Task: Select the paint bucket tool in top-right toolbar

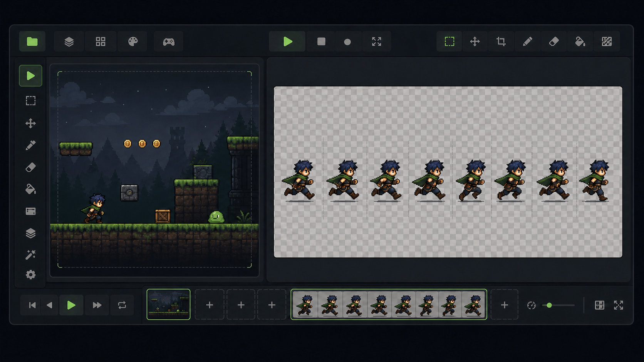Action: point(580,42)
